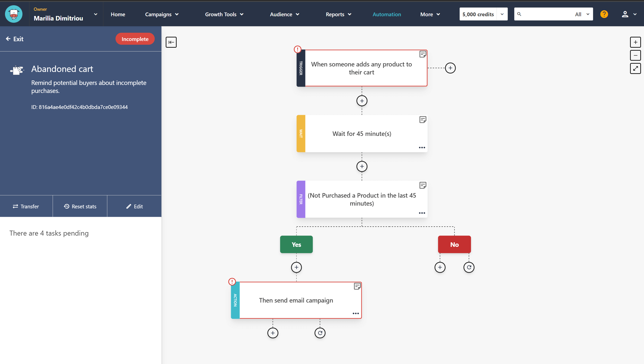Click the 5,000 credits label
Image resolution: width=644 pixels, height=364 pixels.
pos(478,14)
